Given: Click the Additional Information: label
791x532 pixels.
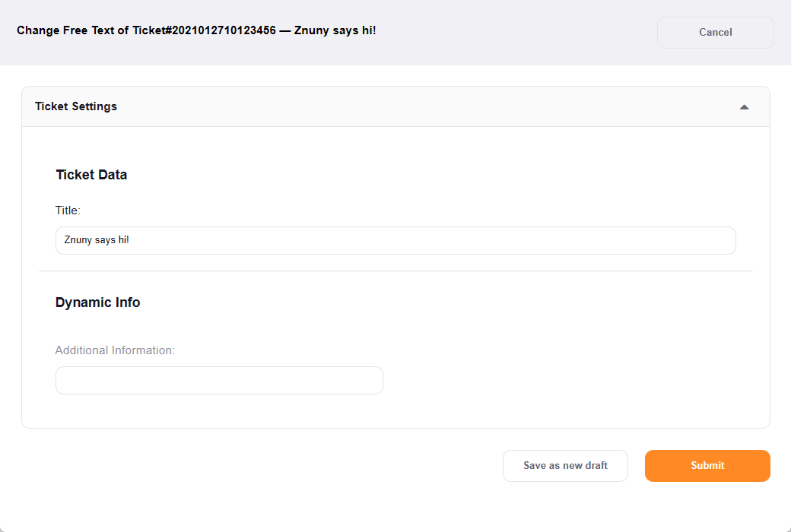Looking at the screenshot, I should pyautogui.click(x=115, y=350).
